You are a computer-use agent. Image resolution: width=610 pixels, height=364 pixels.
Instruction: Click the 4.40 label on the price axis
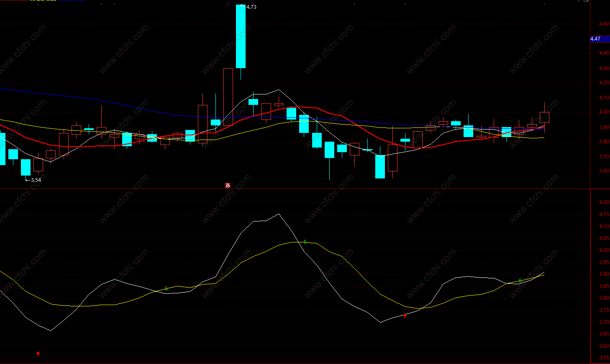604,53
